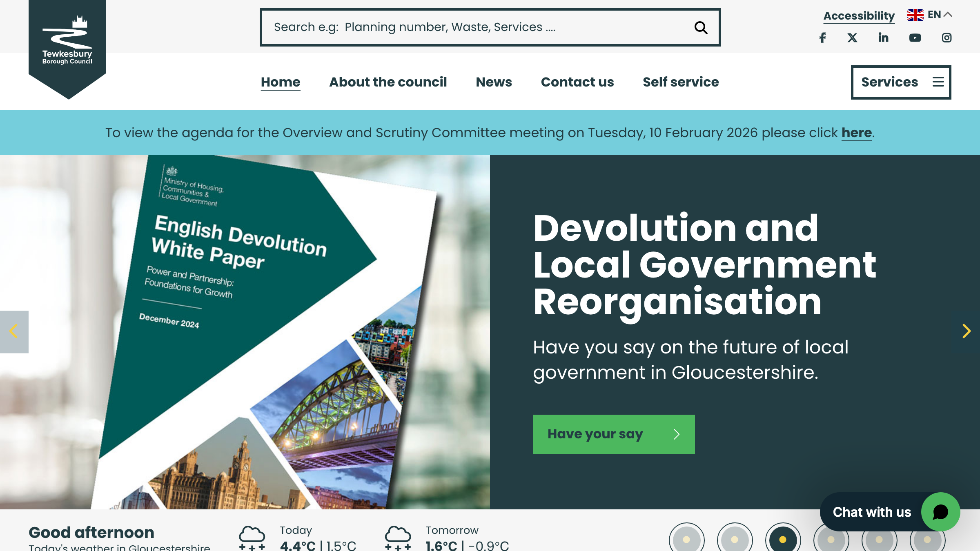Screen dimensions: 980x551
Task: Open the chat bubble icon
Action: [941, 512]
